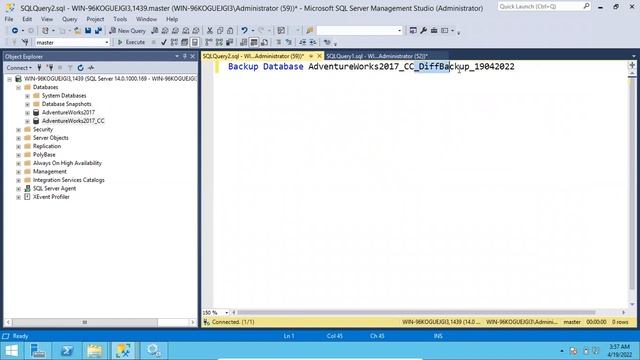Screen dimensions: 640x360
Task: Click Increase Indent icon
Action: coord(313,42)
